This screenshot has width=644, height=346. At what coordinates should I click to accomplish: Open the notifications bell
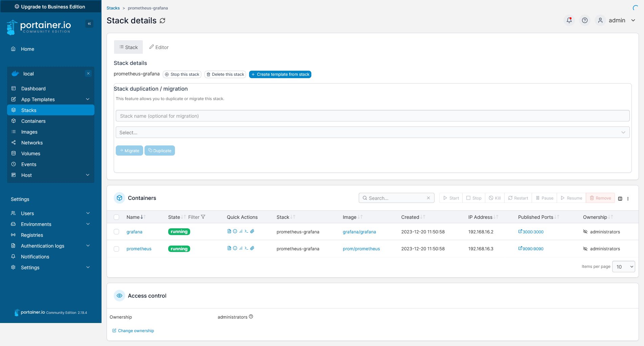(569, 20)
